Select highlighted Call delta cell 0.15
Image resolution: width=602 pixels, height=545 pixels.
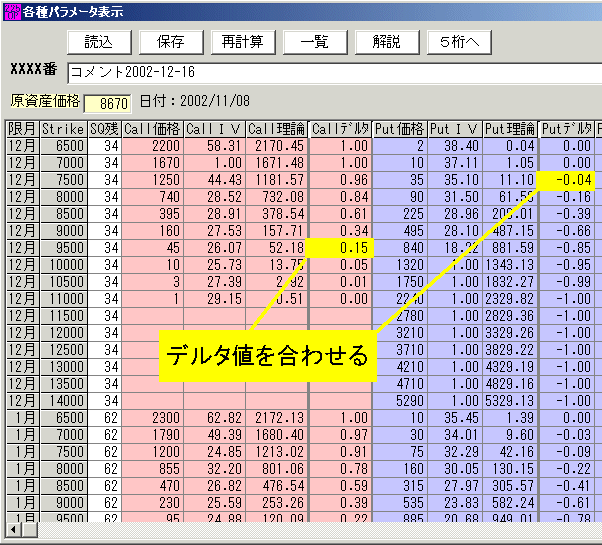[339, 248]
